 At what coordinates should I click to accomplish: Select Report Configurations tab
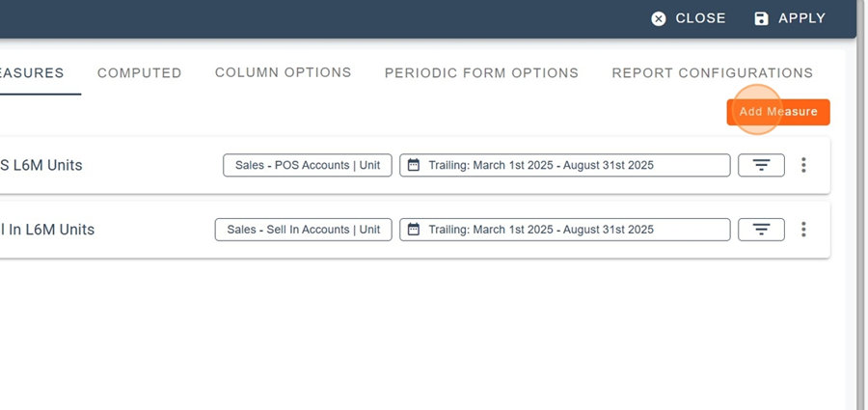[712, 72]
